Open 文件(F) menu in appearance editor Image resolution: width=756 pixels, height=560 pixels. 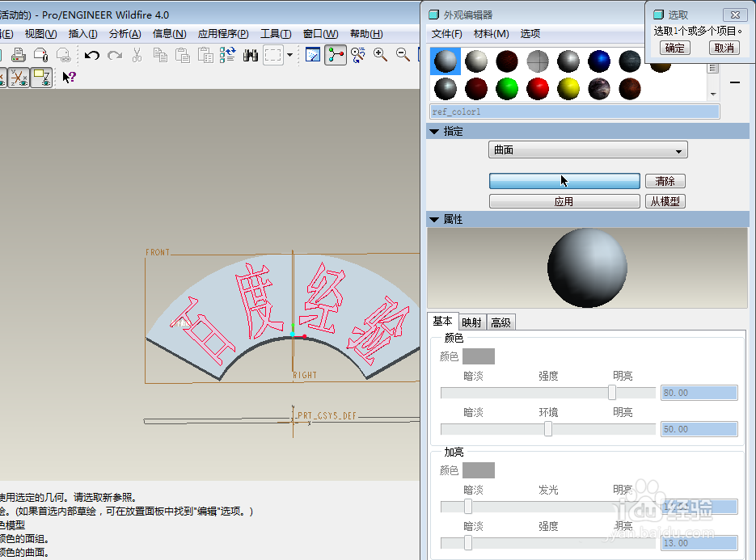pos(446,34)
